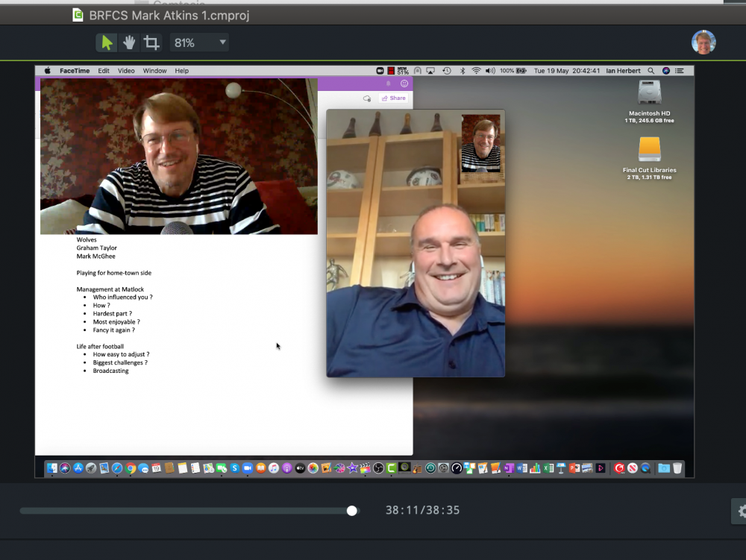Click the cloud sync status icon

coord(367,98)
